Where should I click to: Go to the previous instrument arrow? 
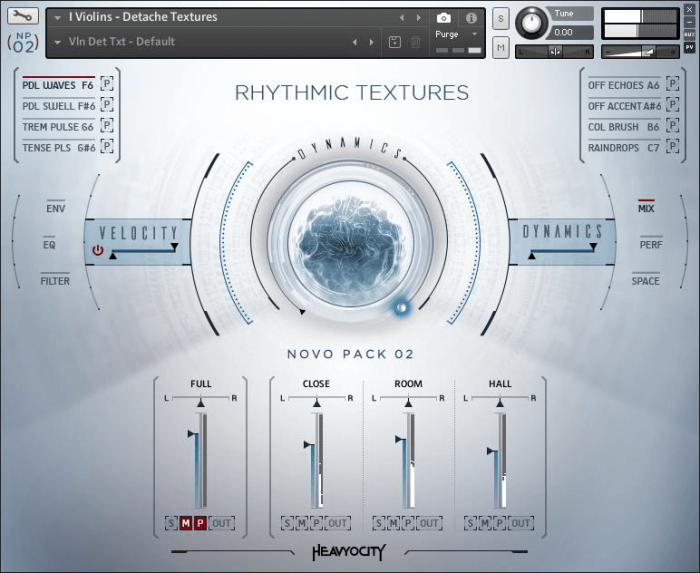(x=402, y=17)
